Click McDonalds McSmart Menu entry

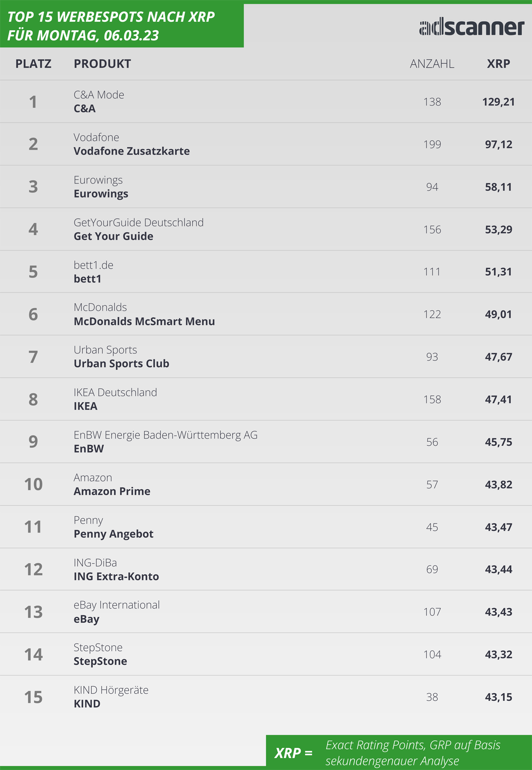(x=144, y=322)
